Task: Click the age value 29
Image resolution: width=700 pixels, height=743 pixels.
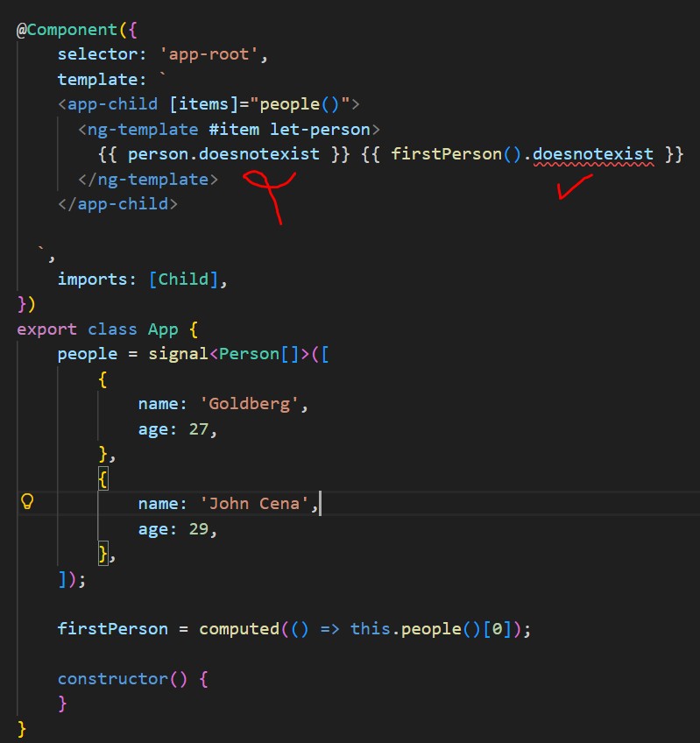Action: pos(199,529)
